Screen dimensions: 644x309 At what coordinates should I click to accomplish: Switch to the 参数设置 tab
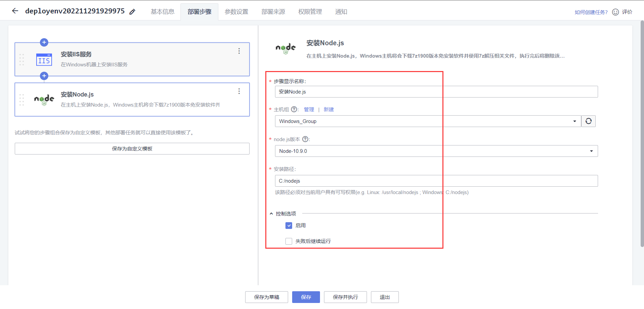(236, 11)
